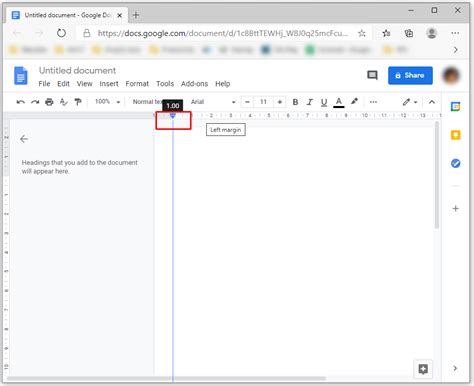Click the Undo arrow in the toolbar
The image size is (474, 386).
pos(21,102)
